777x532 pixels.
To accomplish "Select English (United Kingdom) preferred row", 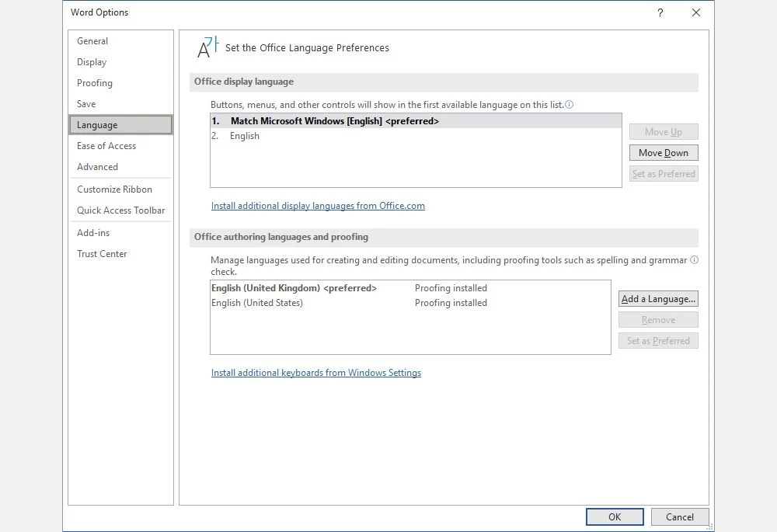I will (410, 288).
